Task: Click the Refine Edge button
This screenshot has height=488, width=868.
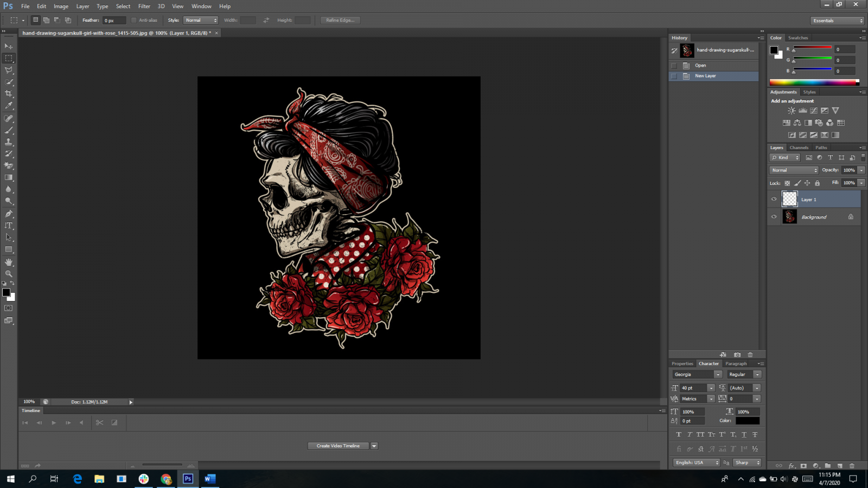Action: 340,21
